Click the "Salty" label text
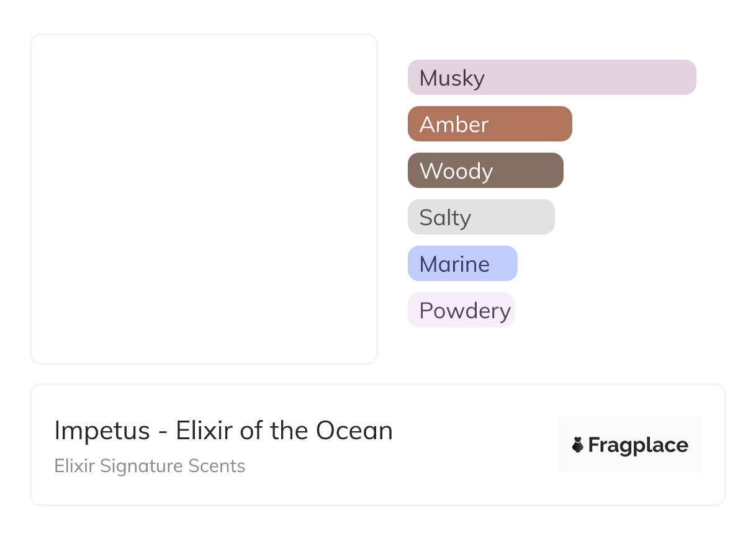Screen dimensions: 756x536 [x=445, y=218]
